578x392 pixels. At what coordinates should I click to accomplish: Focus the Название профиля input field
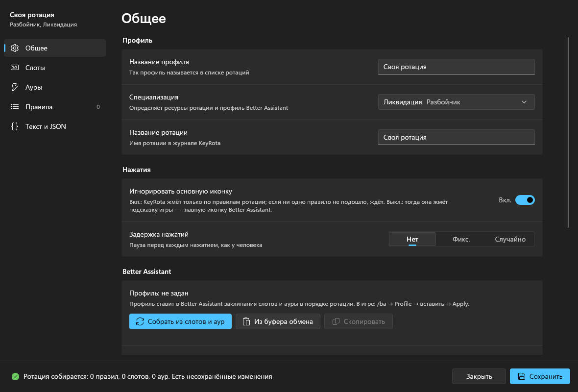[457, 67]
